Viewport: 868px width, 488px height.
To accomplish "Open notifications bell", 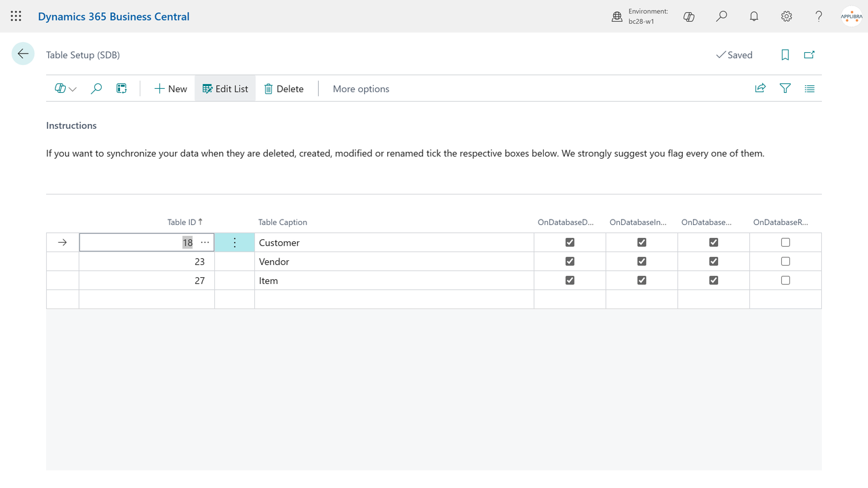I will tap(754, 16).
